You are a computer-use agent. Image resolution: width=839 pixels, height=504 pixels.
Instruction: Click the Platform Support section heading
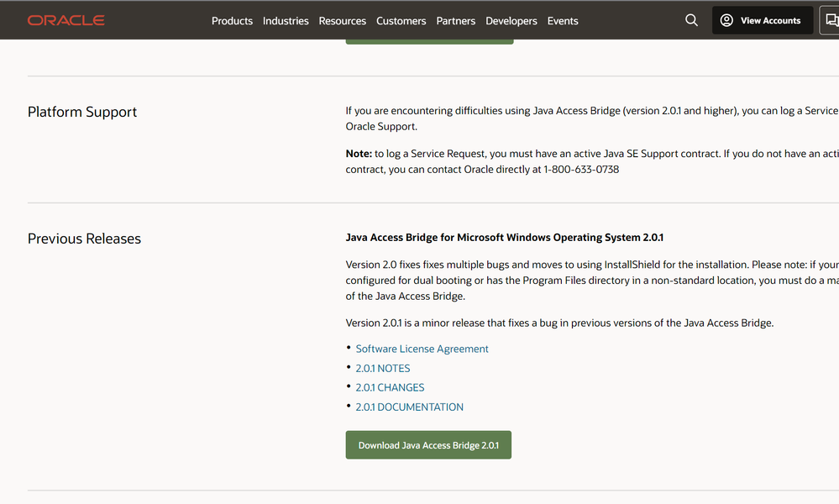pos(82,112)
